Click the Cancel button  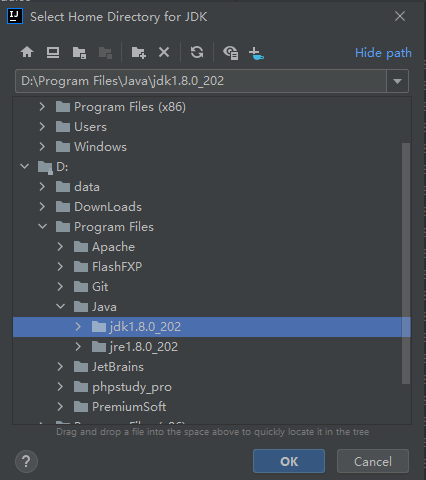pyautogui.click(x=373, y=461)
